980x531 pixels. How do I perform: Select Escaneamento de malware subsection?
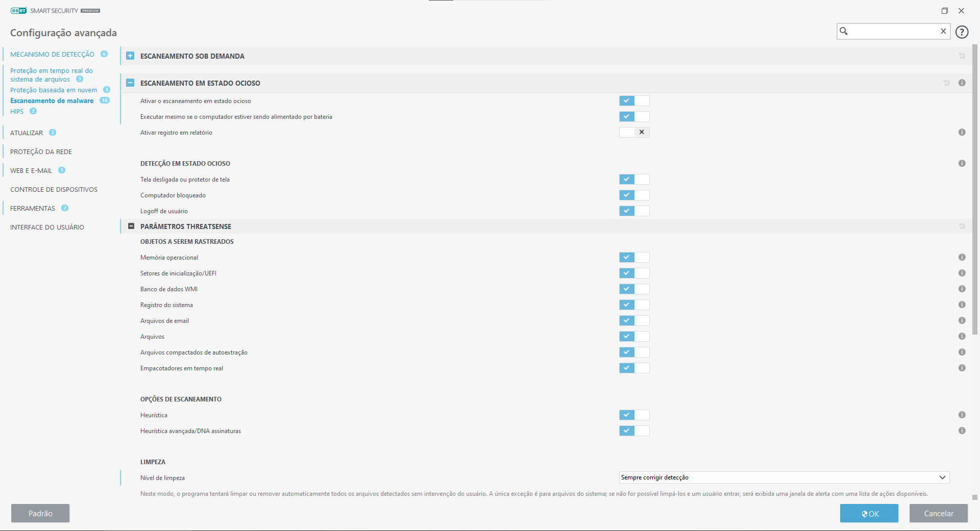pos(52,100)
